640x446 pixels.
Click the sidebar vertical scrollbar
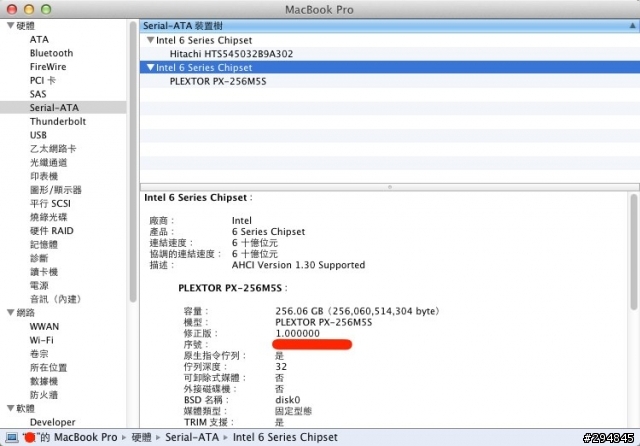click(x=133, y=162)
